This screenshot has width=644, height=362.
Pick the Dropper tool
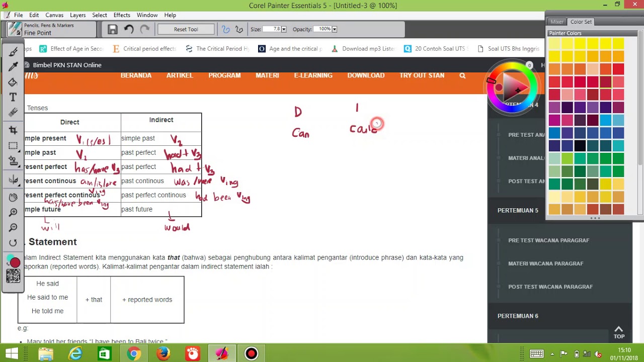click(x=13, y=66)
